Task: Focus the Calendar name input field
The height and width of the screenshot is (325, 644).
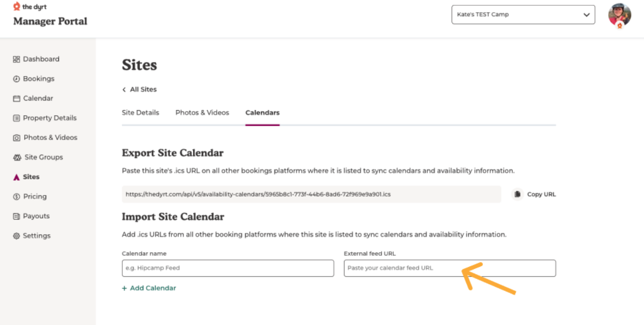Action: click(228, 268)
